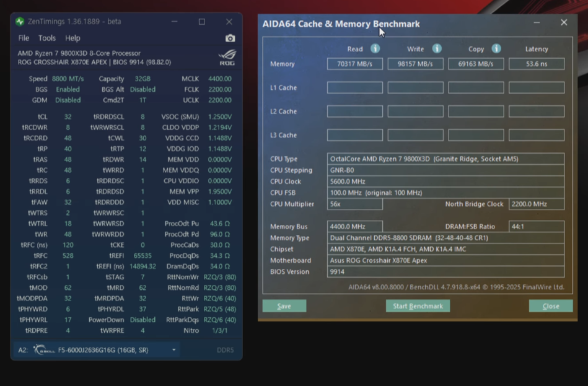Click the Close button in AIDA64
Image resolution: width=588 pixels, height=386 pixels.
click(551, 306)
